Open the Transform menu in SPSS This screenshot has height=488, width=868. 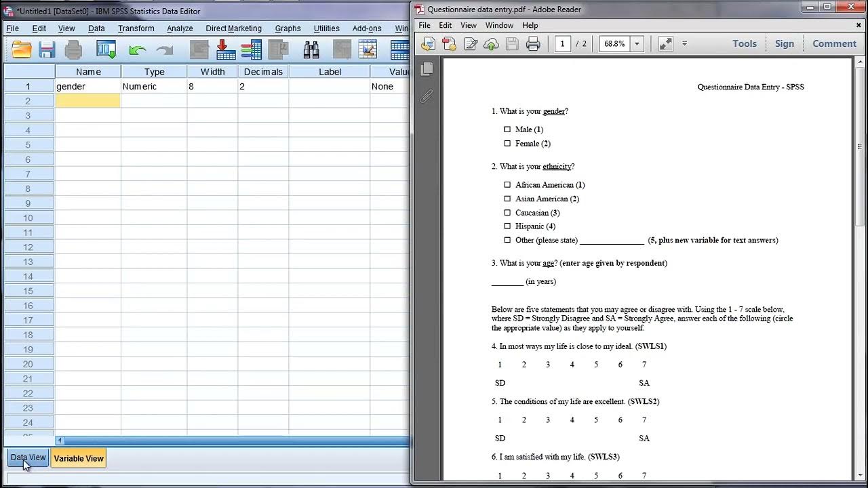tap(136, 28)
